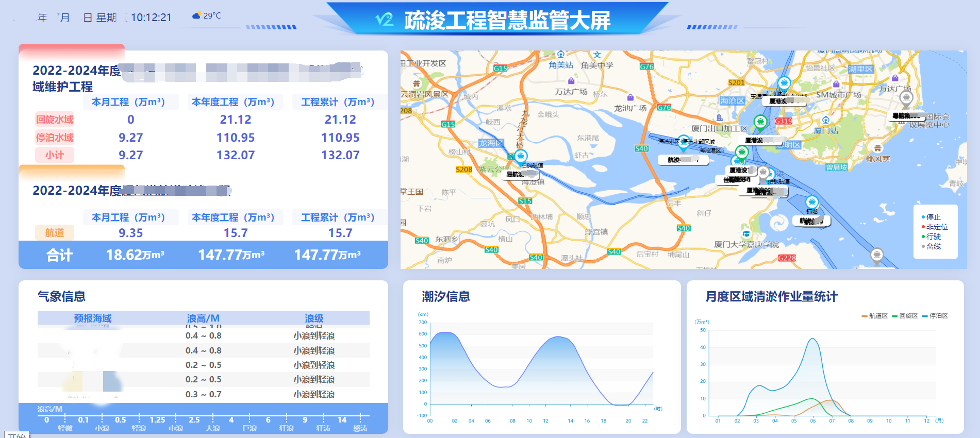Select blue ship marker in 海沧港区
Image resolution: width=980 pixels, height=438 pixels.
(684, 141)
